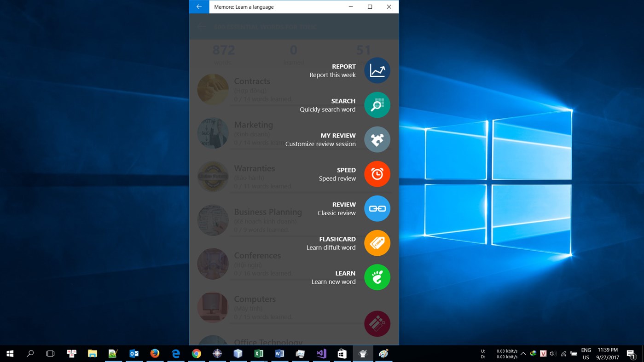Click the dimmed 'Computers' topic title
644x362 pixels.
pos(255,299)
